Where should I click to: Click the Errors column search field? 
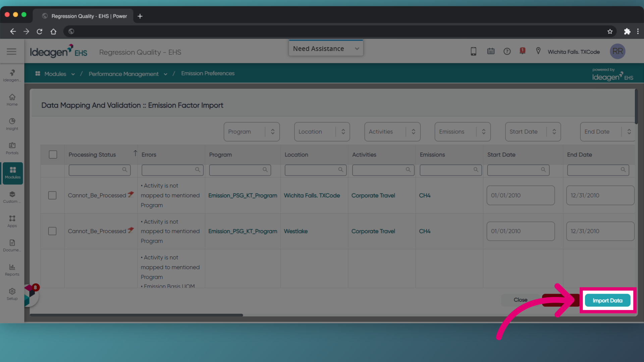(x=172, y=170)
